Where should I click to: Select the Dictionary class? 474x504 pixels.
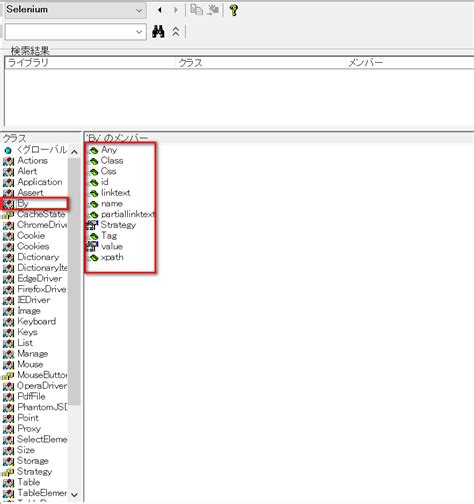point(31,257)
